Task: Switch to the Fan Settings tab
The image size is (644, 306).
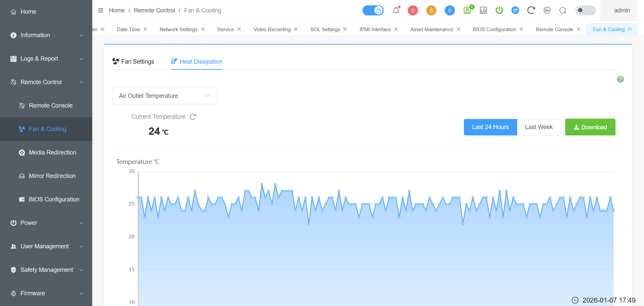Action: (133, 62)
